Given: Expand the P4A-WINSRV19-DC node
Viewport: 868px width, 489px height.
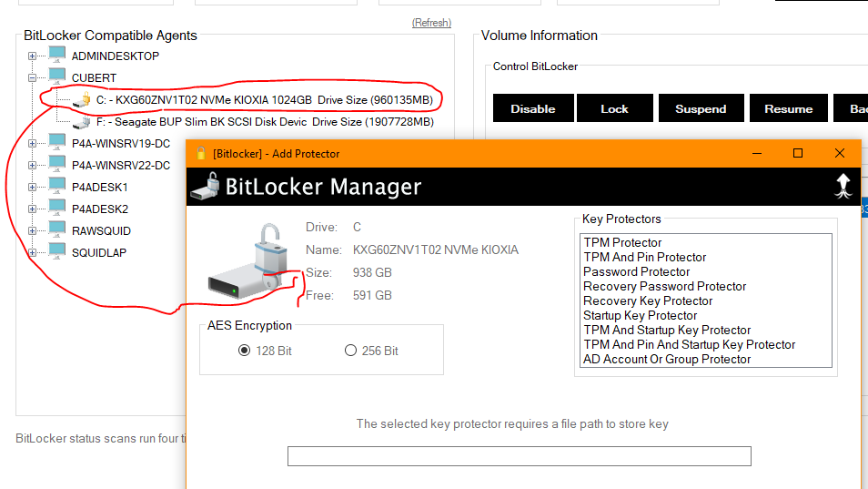Looking at the screenshot, I should coord(34,143).
